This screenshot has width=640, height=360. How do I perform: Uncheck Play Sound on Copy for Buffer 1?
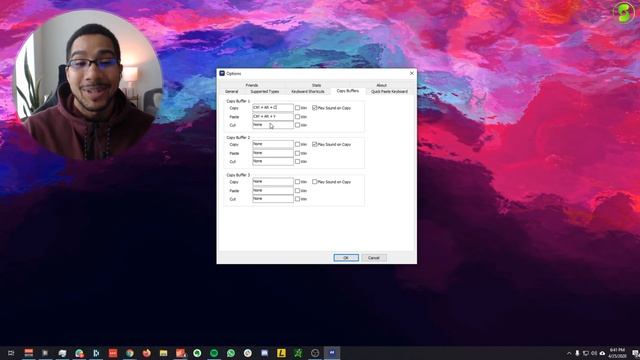(315, 108)
